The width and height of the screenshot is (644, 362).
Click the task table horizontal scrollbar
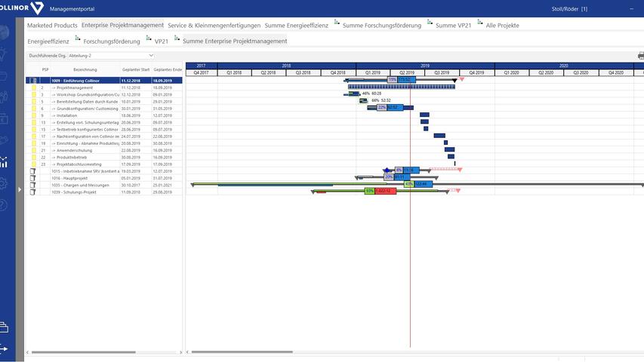[x=105, y=352]
